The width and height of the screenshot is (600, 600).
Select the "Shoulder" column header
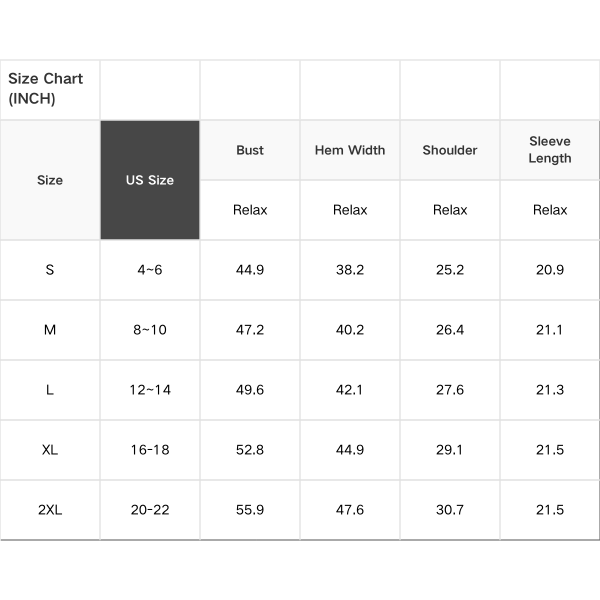(450, 150)
